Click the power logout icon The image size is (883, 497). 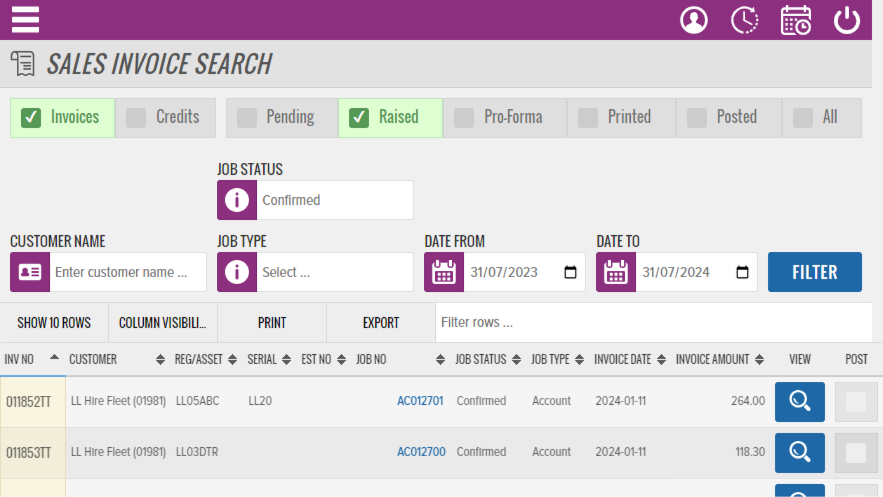coord(847,20)
